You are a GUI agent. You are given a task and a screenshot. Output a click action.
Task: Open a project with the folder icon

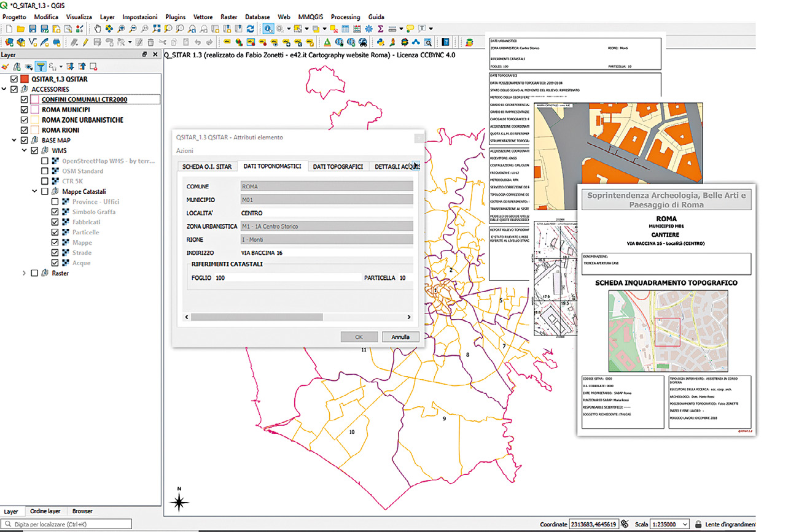(21, 29)
